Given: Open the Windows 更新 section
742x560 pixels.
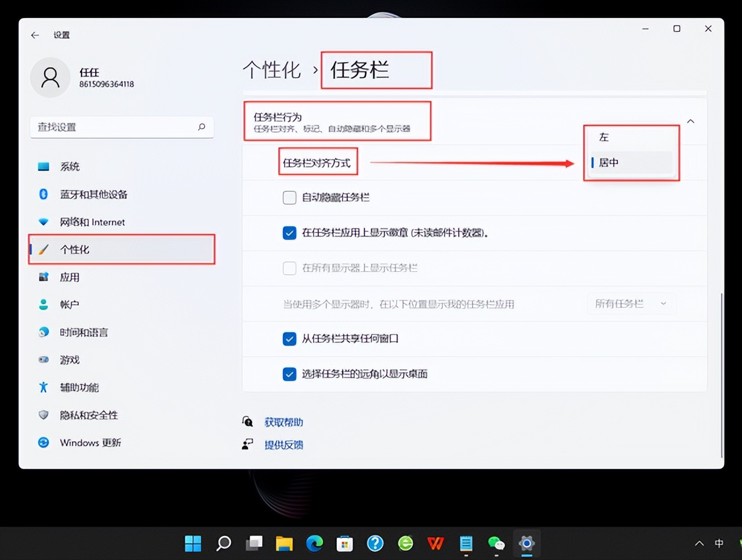Looking at the screenshot, I should (90, 442).
